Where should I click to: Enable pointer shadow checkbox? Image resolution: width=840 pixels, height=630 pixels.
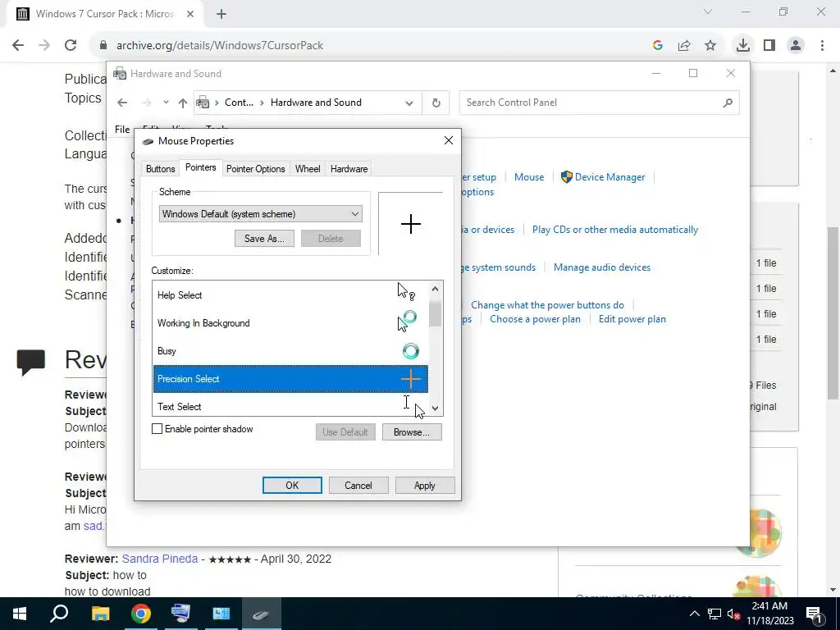point(157,428)
